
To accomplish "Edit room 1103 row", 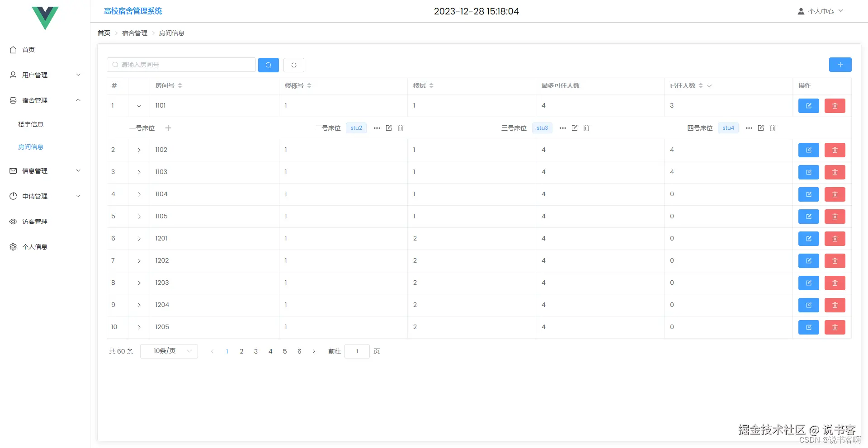I will coord(809,172).
